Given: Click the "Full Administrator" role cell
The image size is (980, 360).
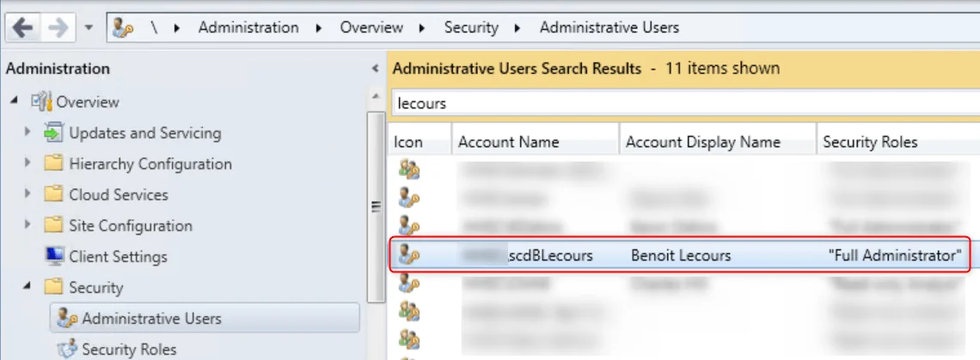Looking at the screenshot, I should [894, 255].
